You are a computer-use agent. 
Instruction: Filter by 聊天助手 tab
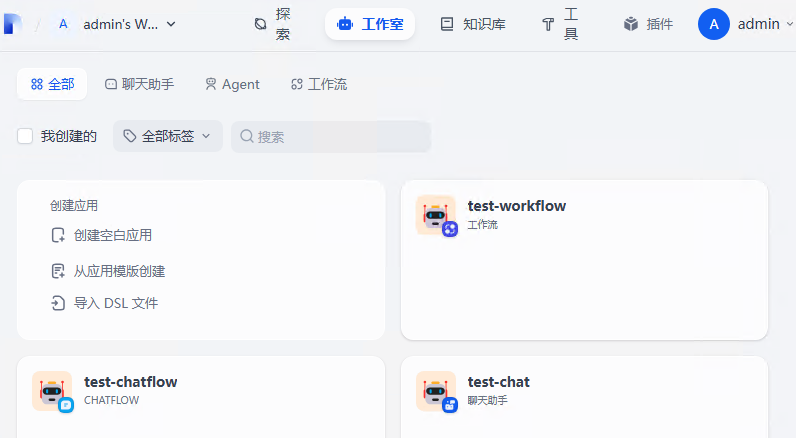tap(139, 84)
